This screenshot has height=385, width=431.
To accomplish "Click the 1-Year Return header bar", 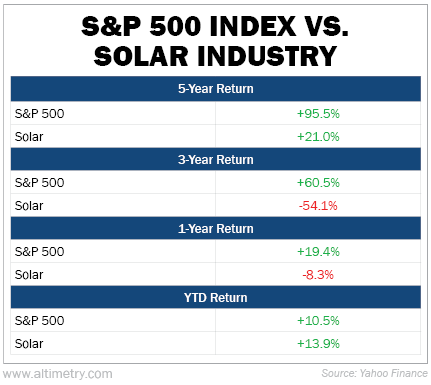I will pyautogui.click(x=216, y=228).
